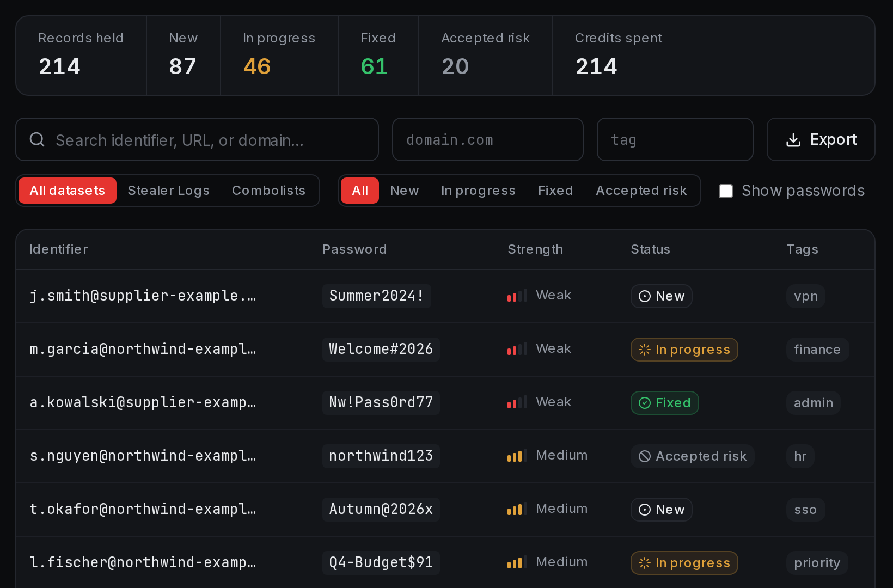Click the medium strength bars for s.nguyen
893x588 pixels.
(517, 456)
